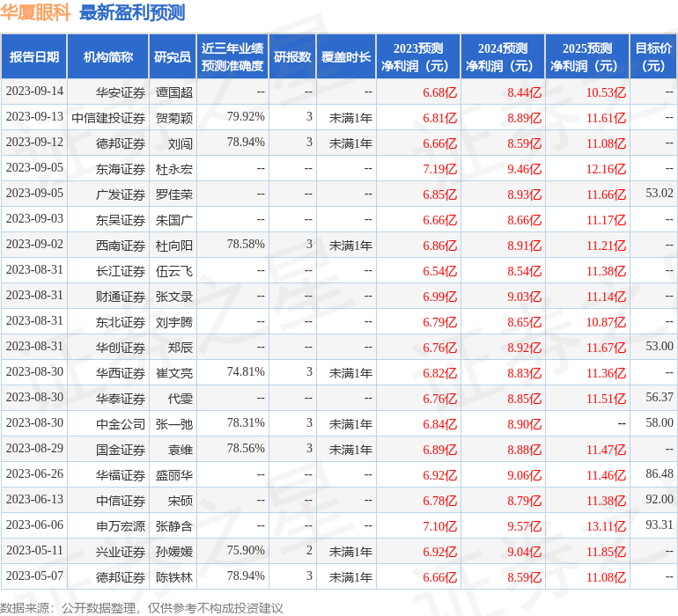Select the 2023预测净利润 column header
678x616 pixels.
tap(418, 56)
